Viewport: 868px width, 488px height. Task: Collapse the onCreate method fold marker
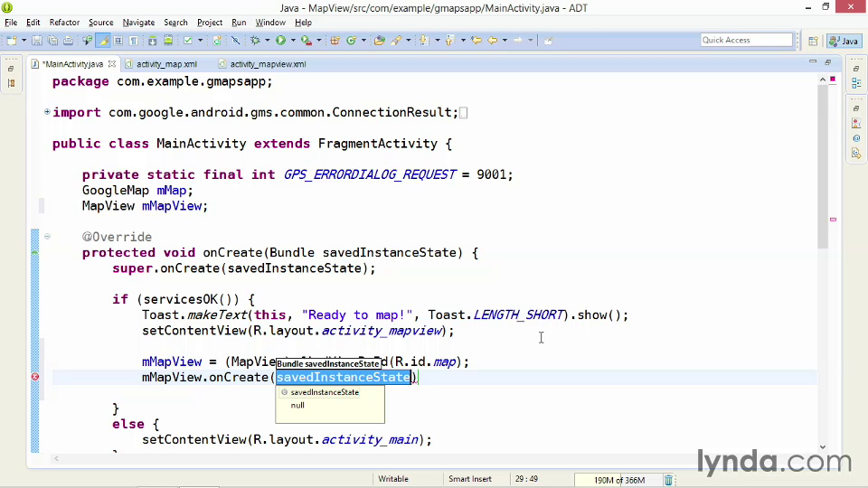tap(47, 236)
